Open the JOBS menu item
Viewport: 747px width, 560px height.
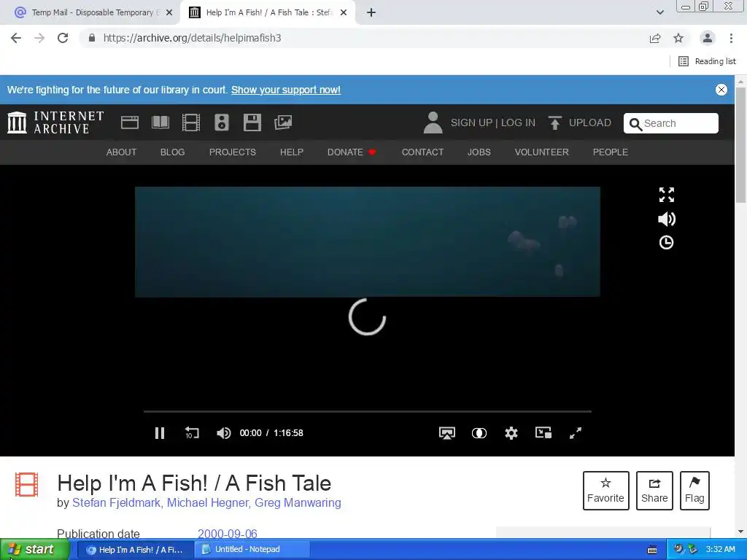pos(479,152)
